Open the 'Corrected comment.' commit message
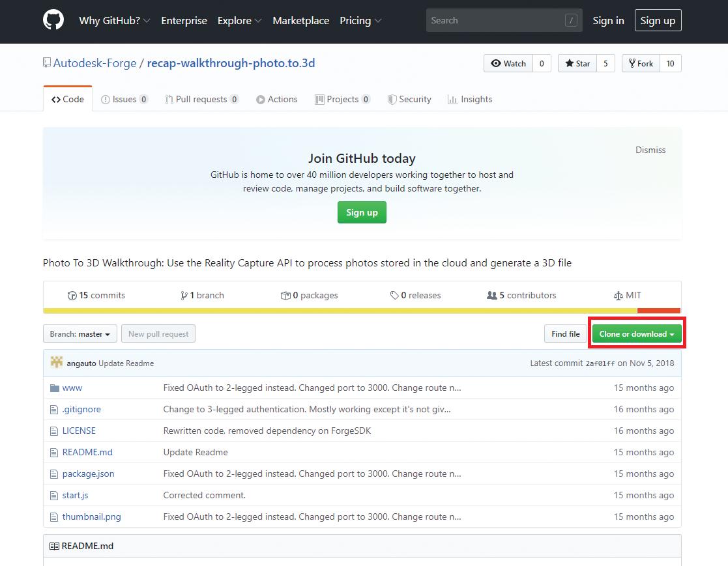This screenshot has width=728, height=566. click(x=204, y=495)
